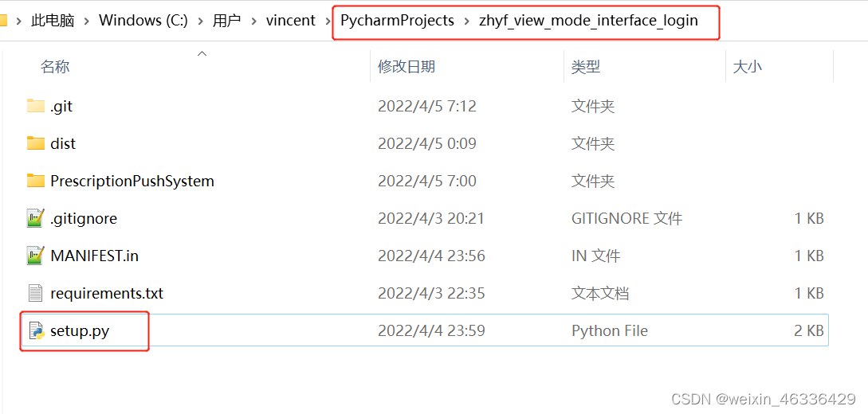Click zhyf_view_mode_interface_login breadcrumb segment

(588, 21)
